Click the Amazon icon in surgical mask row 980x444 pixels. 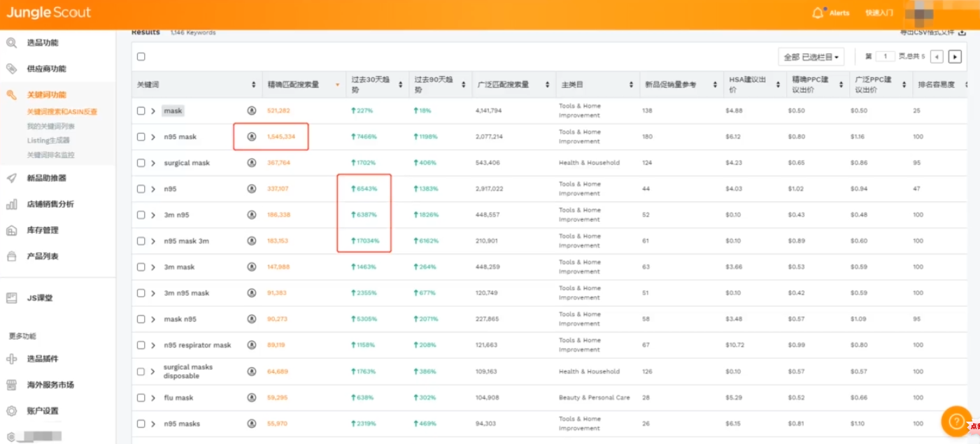252,163
